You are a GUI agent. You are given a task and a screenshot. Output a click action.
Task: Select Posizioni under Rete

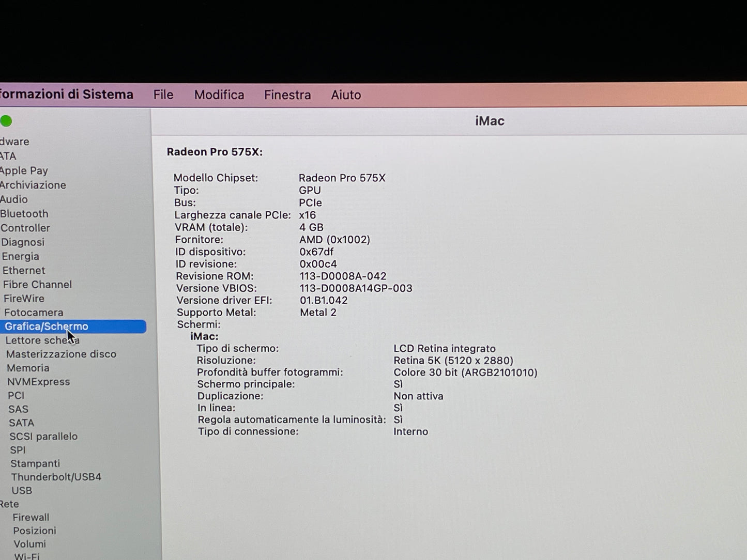[x=35, y=531]
